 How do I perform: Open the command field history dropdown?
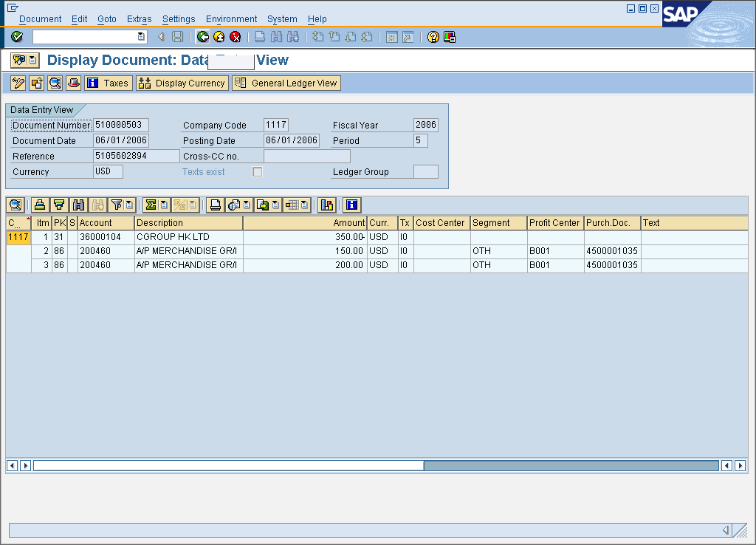pos(141,37)
